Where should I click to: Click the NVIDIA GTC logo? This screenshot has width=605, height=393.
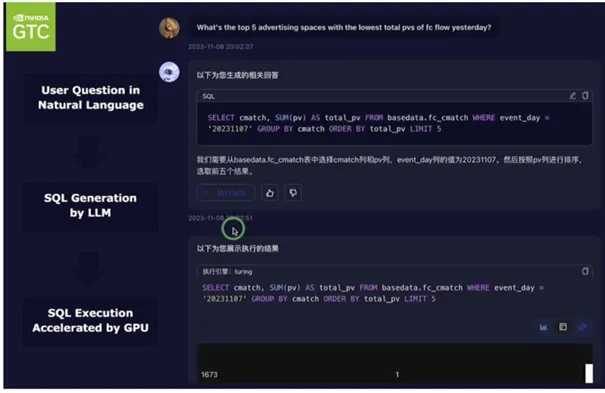(30, 27)
